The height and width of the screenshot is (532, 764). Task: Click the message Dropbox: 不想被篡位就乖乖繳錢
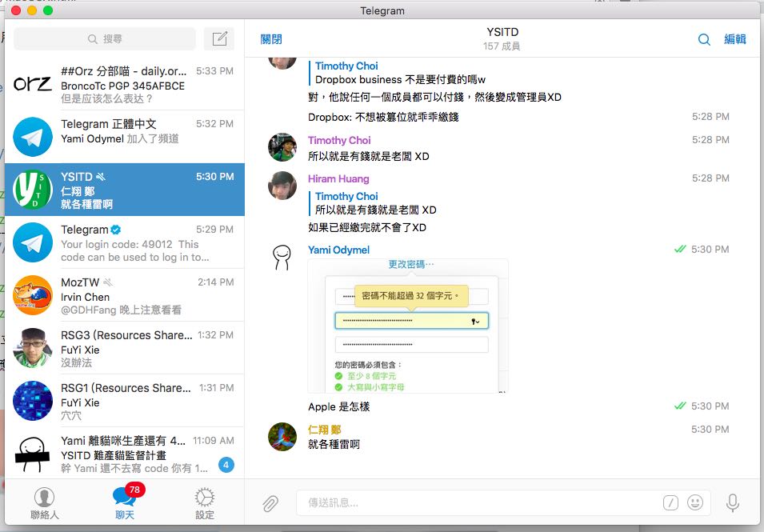pyautogui.click(x=383, y=117)
